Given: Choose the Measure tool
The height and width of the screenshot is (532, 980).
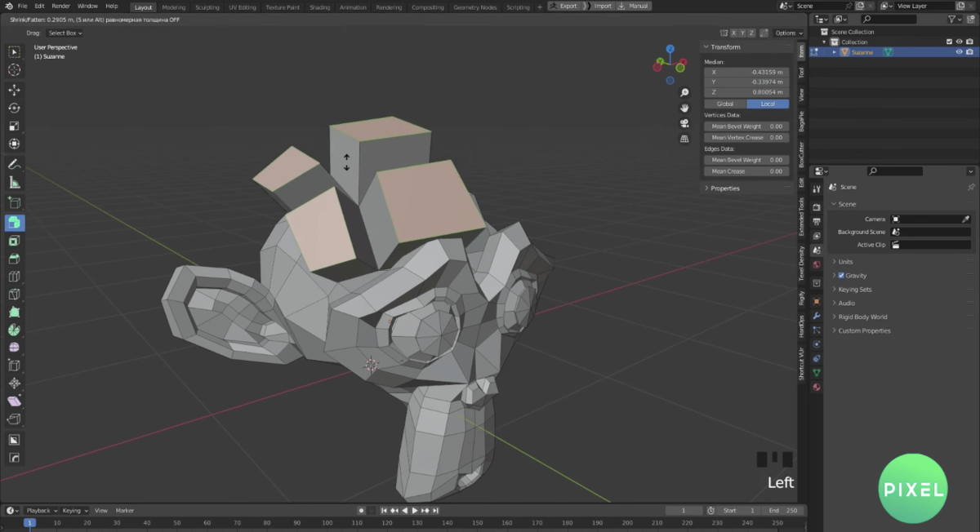Looking at the screenshot, I should (x=14, y=182).
